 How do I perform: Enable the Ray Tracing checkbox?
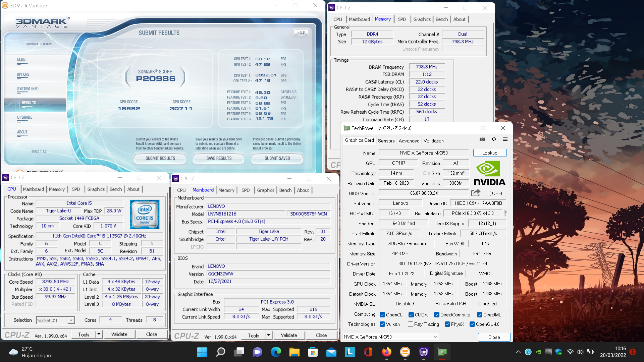[x=410, y=324]
